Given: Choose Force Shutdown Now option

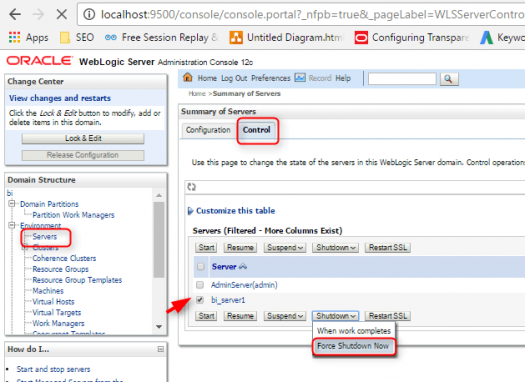Looking at the screenshot, I should coord(353,346).
